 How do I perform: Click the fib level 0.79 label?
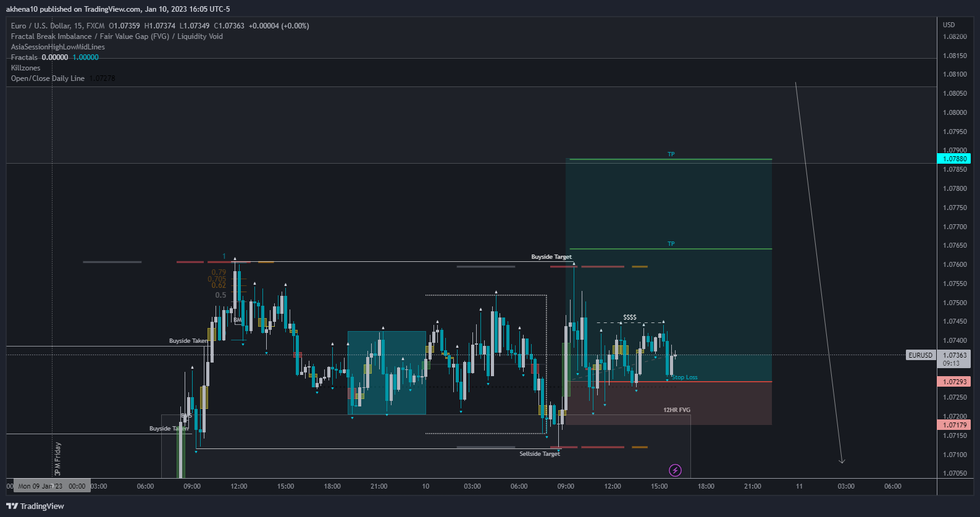(x=219, y=272)
